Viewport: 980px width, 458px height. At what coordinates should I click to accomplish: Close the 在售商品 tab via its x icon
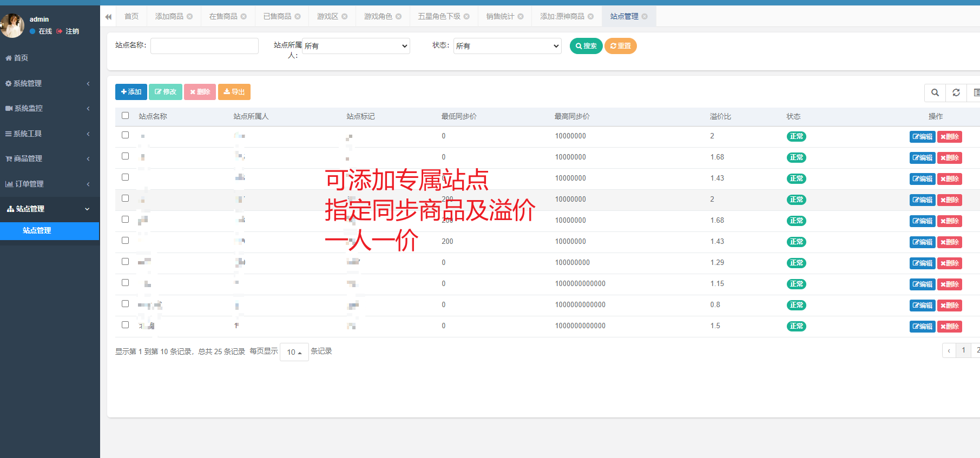[x=244, y=17]
